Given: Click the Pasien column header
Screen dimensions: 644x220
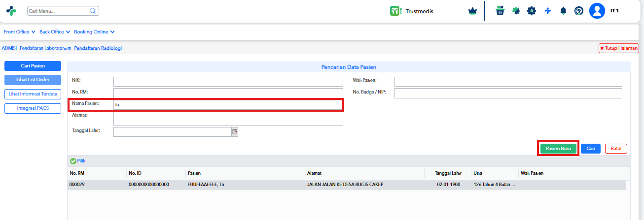Looking at the screenshot, I should pyautogui.click(x=194, y=173).
